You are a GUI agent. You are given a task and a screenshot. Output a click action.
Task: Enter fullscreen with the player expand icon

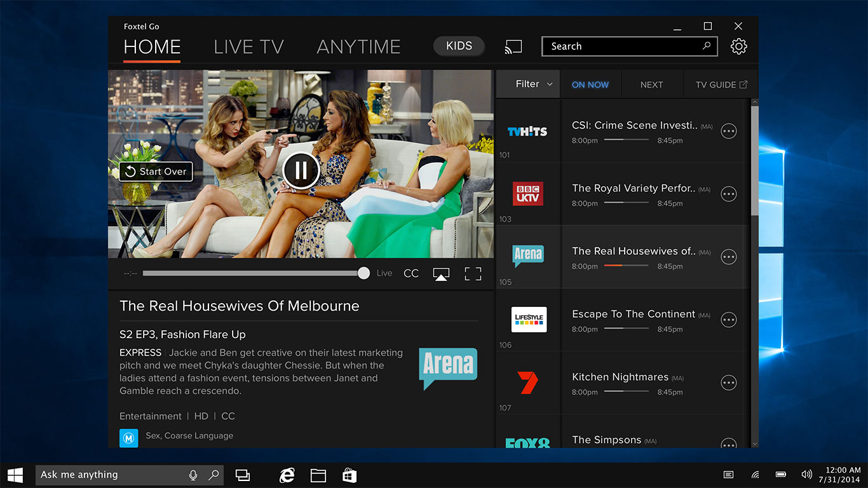coord(473,274)
